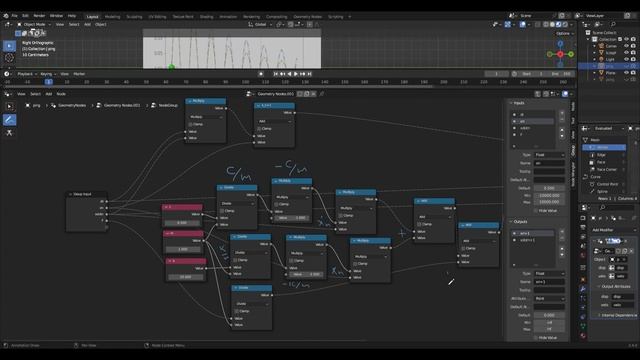The image size is (640, 360).
Task: Switch to material preview shading
Action: click(558, 24)
